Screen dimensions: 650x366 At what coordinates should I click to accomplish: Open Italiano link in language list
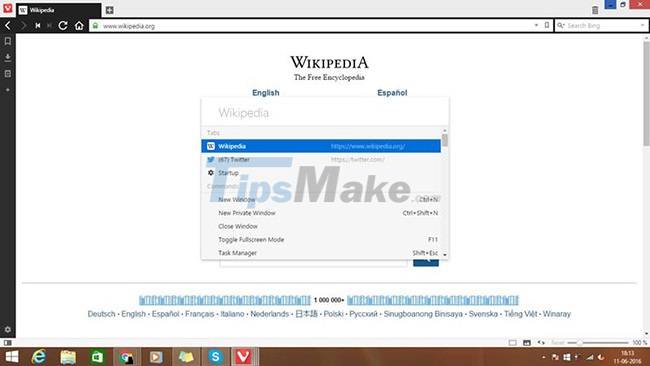coord(232,314)
